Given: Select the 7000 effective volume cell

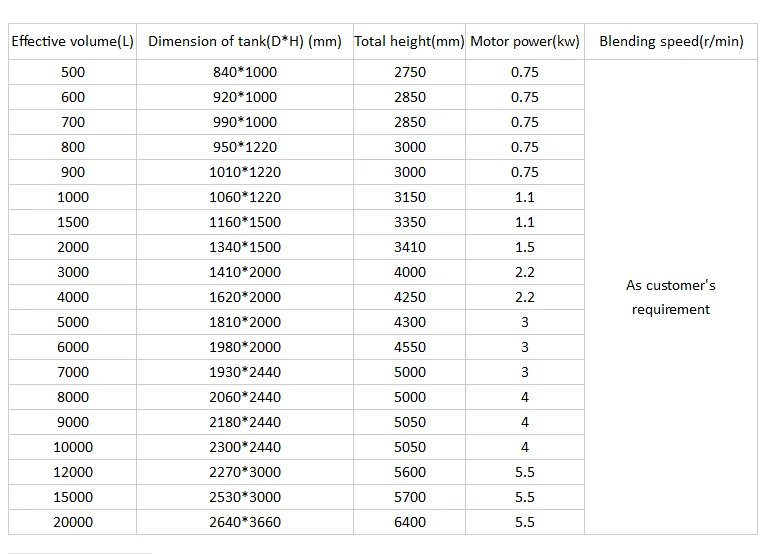Looking at the screenshot, I should coord(73,372).
